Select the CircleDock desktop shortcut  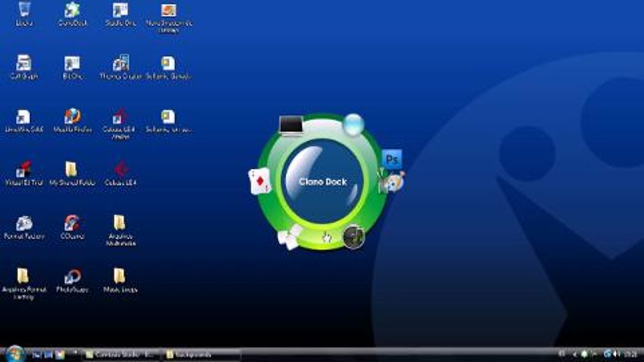pos(72,14)
